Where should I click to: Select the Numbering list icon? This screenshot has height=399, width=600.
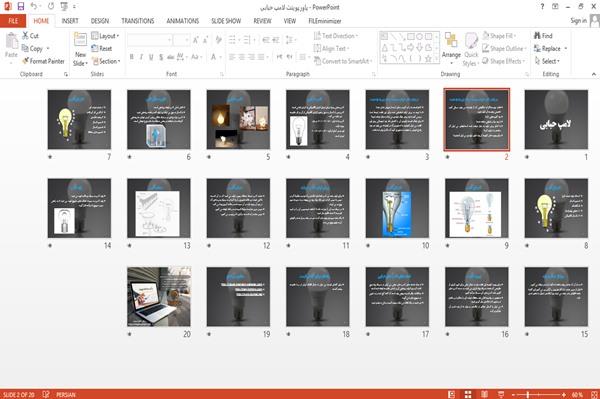(247, 40)
